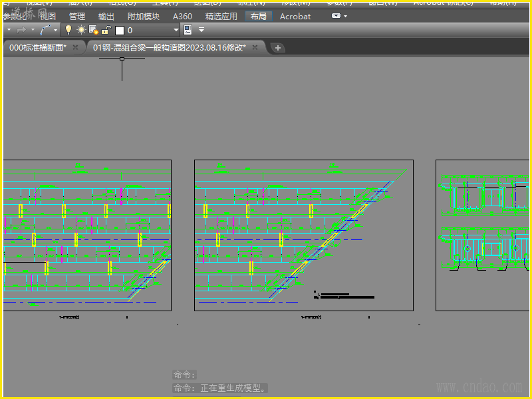Open the Acrobat ribbon tab
Viewport: 532px width, 399px height.
tap(295, 16)
